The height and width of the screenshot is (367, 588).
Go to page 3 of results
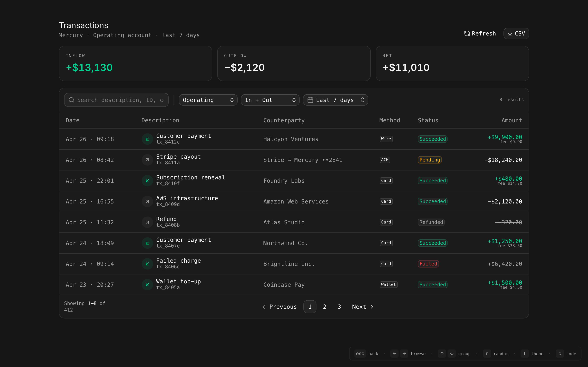(x=339, y=307)
